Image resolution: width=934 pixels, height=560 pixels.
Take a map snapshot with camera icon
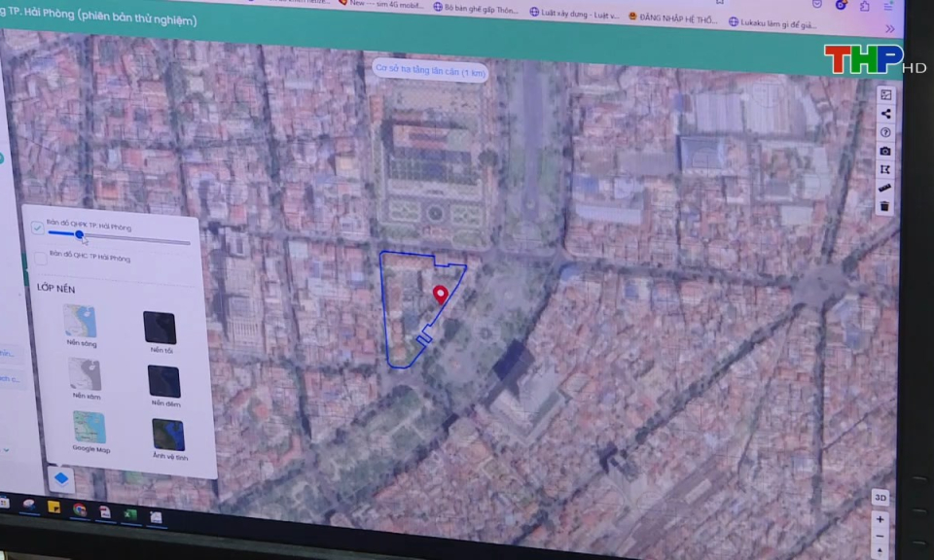pos(885,151)
